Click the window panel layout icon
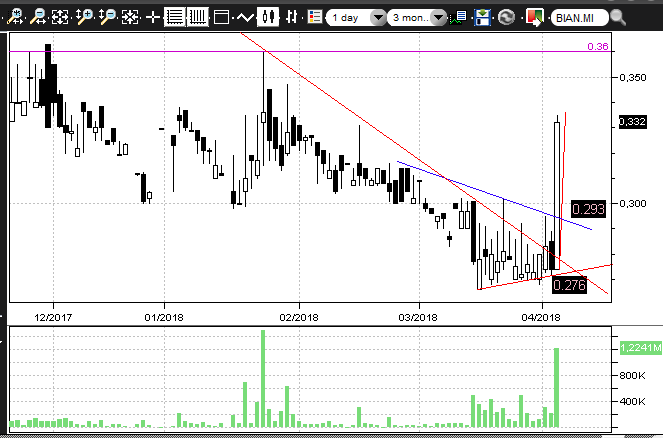 point(222,17)
